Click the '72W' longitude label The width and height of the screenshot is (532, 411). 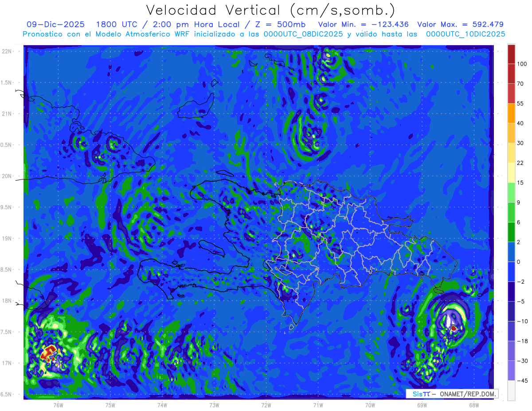[x=266, y=405]
